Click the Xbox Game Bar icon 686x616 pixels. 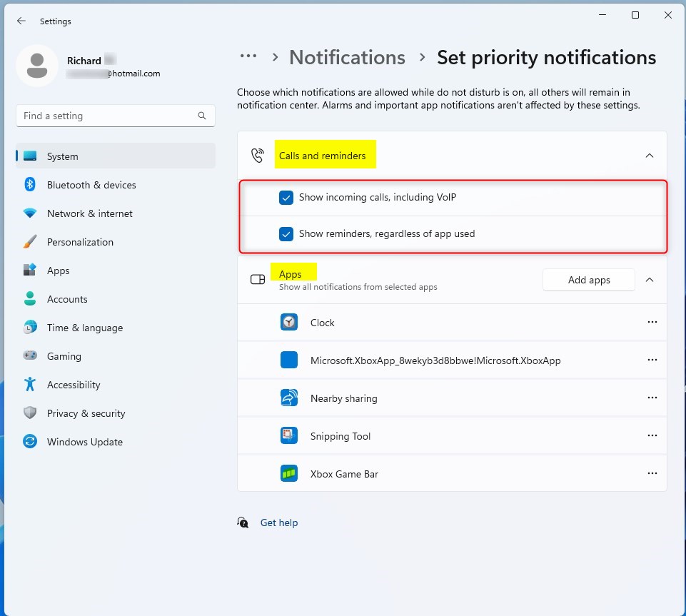(289, 473)
